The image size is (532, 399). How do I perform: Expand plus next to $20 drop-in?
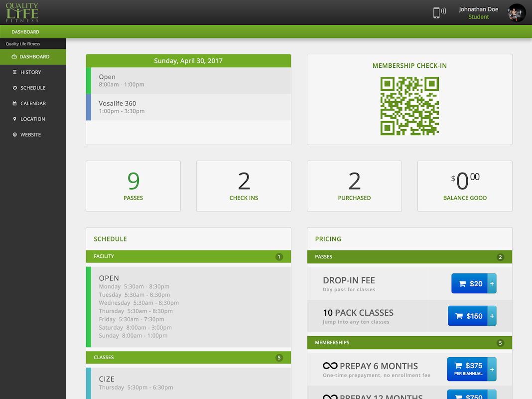pos(492,283)
